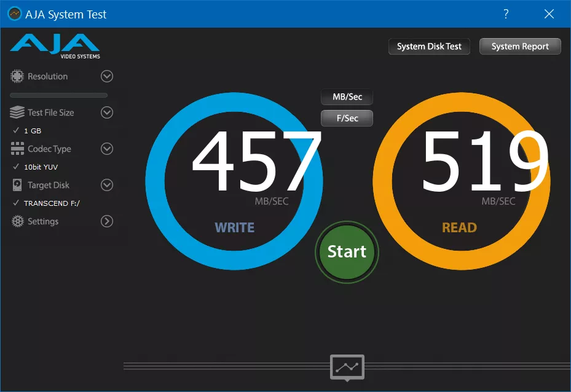Close the AJA System Test window

pyautogui.click(x=549, y=14)
